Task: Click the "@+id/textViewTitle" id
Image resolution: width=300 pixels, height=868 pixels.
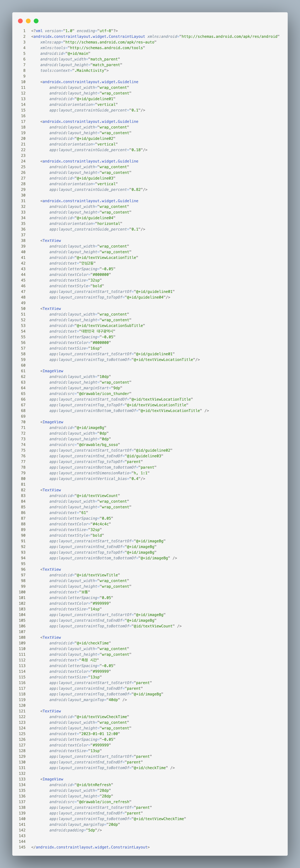Action: tap(97, 575)
